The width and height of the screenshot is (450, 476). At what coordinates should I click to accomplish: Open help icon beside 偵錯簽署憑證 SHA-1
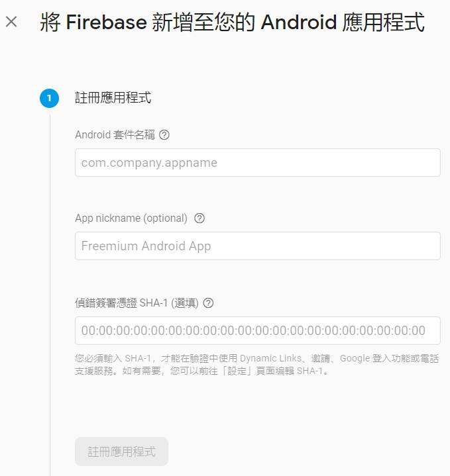[208, 303]
